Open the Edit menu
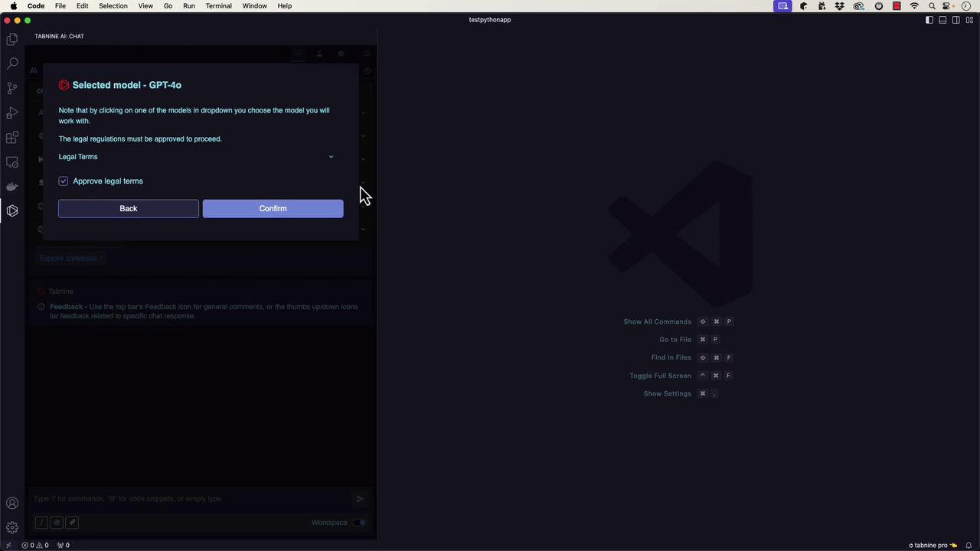The width and height of the screenshot is (980, 551). point(82,6)
